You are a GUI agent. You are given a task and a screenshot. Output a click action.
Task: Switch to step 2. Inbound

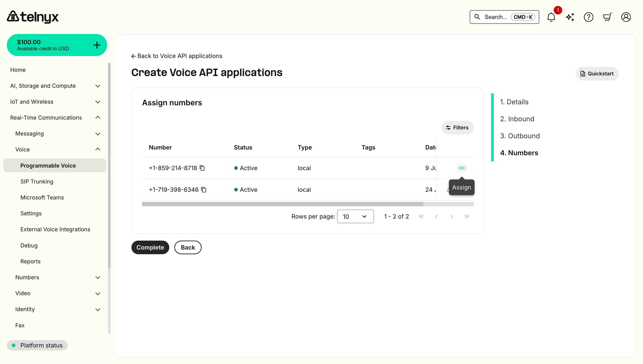[517, 119]
